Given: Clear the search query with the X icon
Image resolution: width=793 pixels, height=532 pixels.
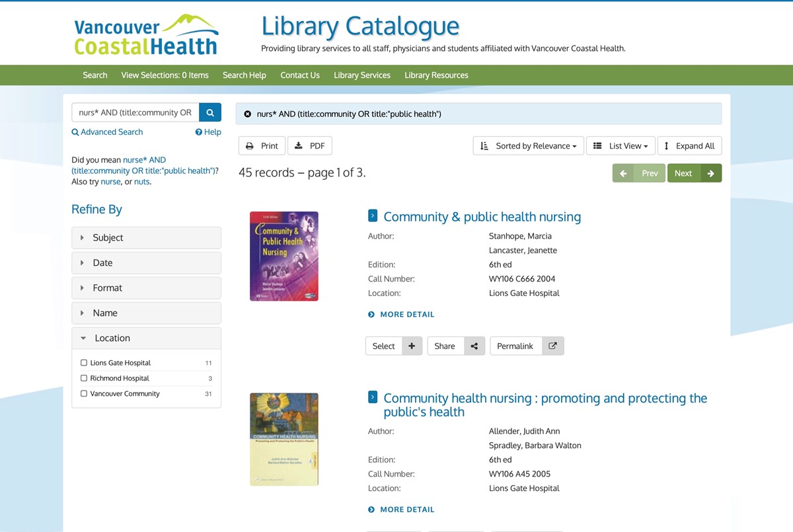Looking at the screenshot, I should [x=248, y=114].
